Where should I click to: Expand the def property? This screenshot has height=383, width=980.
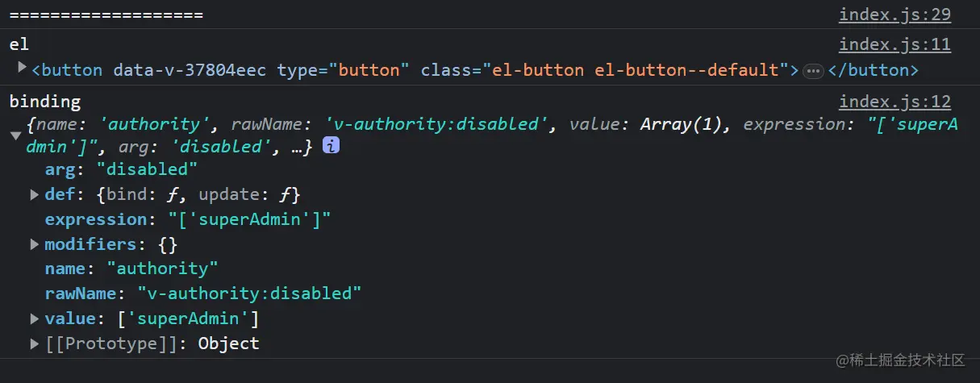[x=34, y=194]
